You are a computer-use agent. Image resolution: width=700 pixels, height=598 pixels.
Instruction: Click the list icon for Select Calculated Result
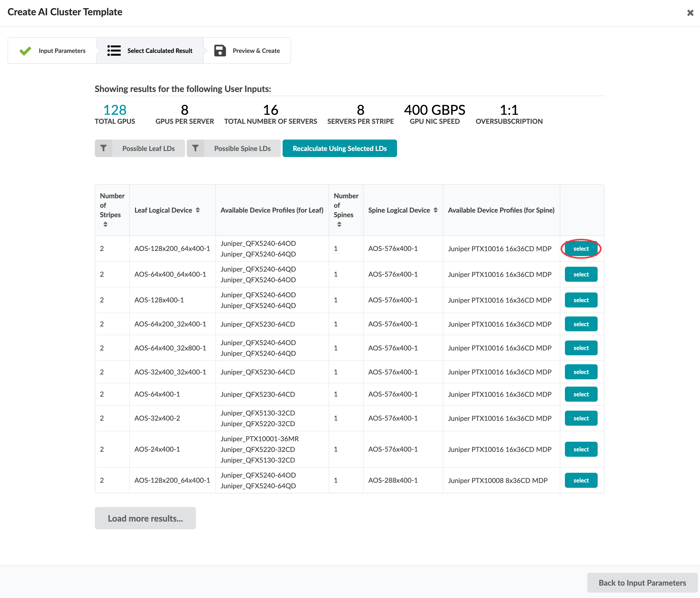pyautogui.click(x=114, y=51)
